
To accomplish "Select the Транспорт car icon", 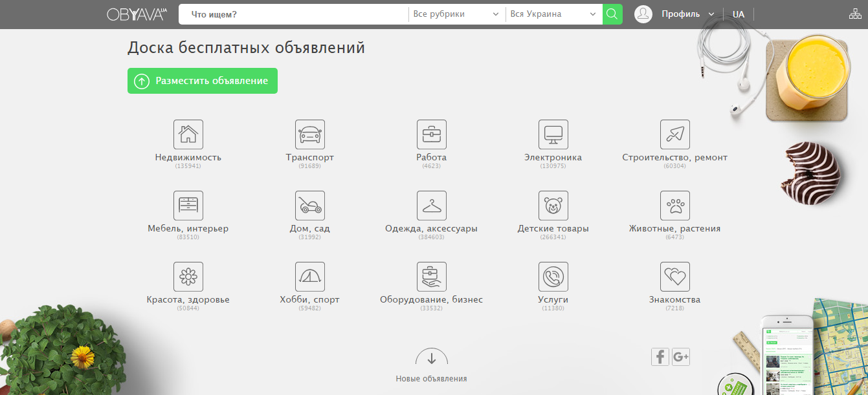I will 309,134.
